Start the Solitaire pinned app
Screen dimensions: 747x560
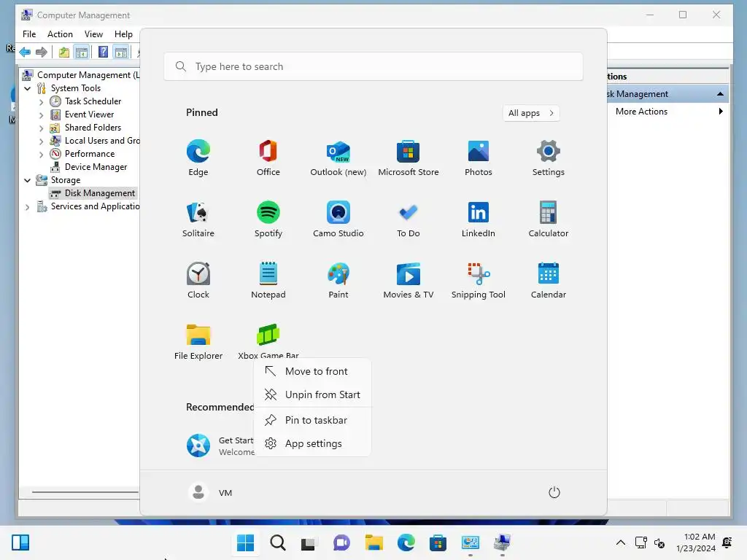pyautogui.click(x=198, y=219)
